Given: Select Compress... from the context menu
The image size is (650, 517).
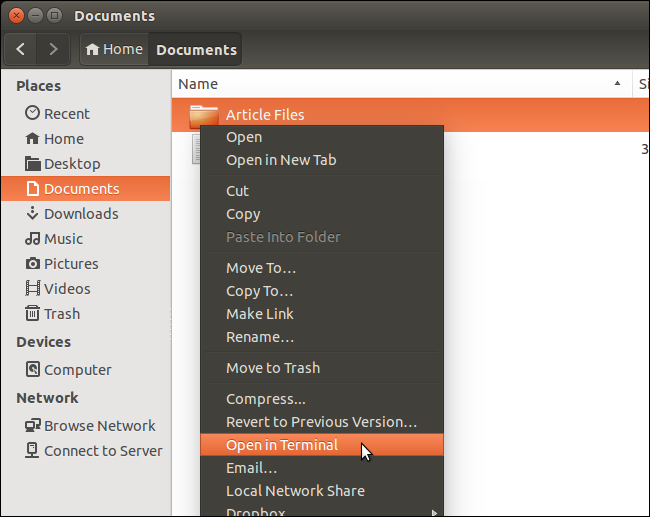Looking at the screenshot, I should point(266,399).
